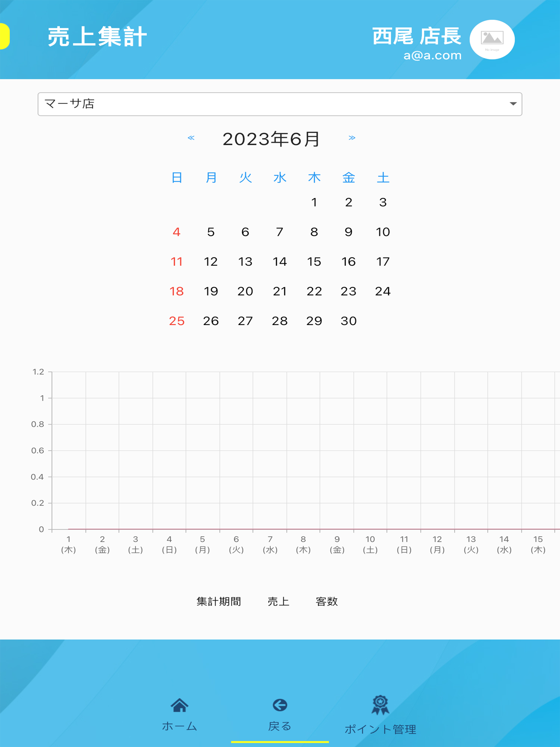This screenshot has width=560, height=747.
Task: Click the 月 weekday header
Action: pos(211,178)
